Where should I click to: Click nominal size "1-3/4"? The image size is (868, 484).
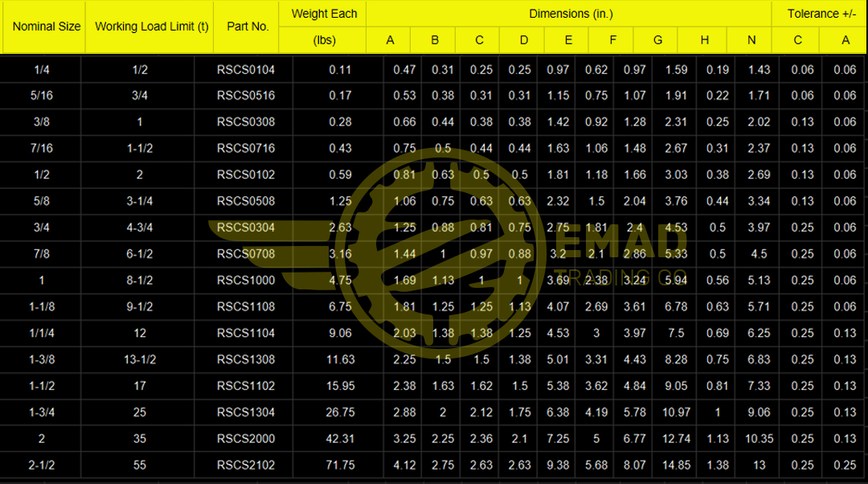(42, 412)
